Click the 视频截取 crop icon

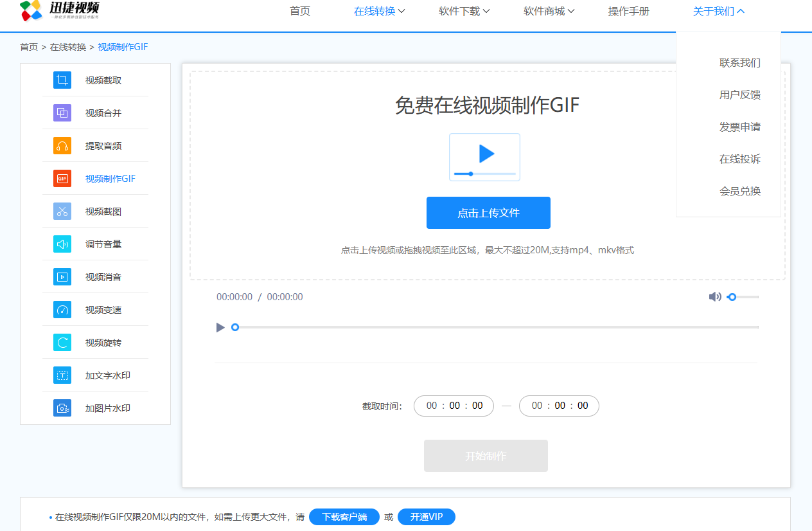click(62, 80)
